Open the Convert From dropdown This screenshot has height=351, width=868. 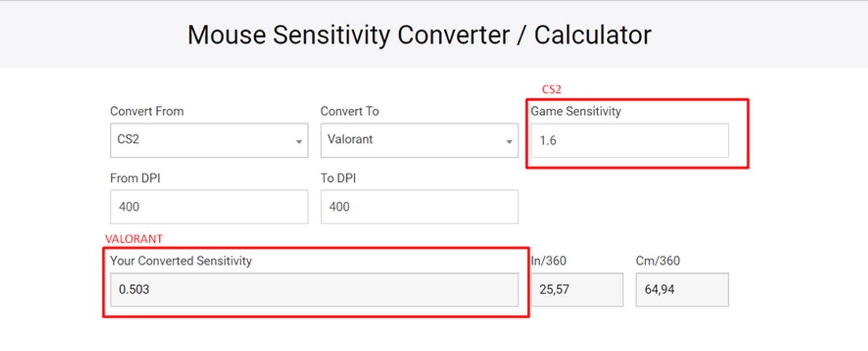tap(209, 140)
